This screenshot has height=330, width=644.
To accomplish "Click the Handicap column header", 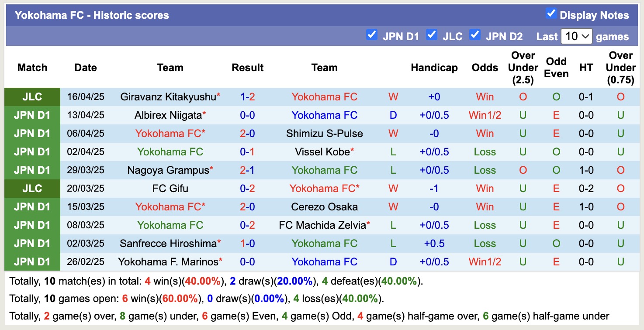I will (x=434, y=68).
